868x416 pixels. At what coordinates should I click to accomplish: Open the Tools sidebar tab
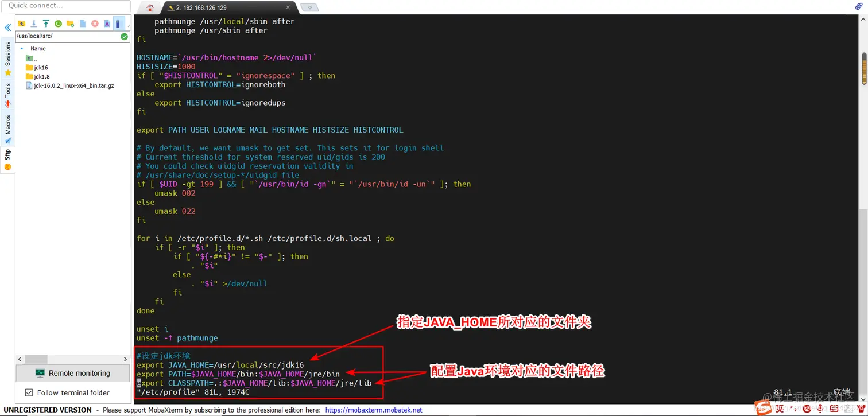click(x=7, y=95)
